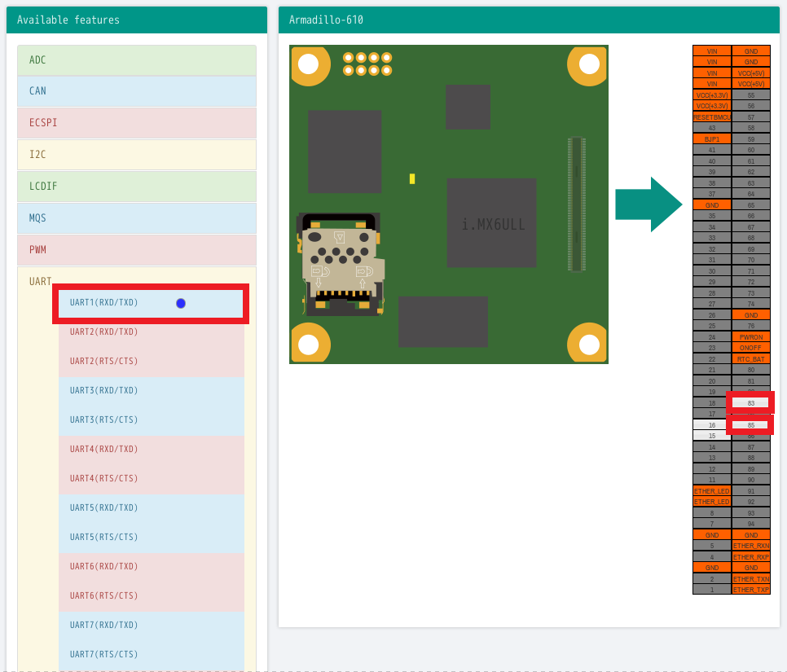Open the I2C feature category
The height and width of the screenshot is (672, 787).
pyautogui.click(x=137, y=155)
